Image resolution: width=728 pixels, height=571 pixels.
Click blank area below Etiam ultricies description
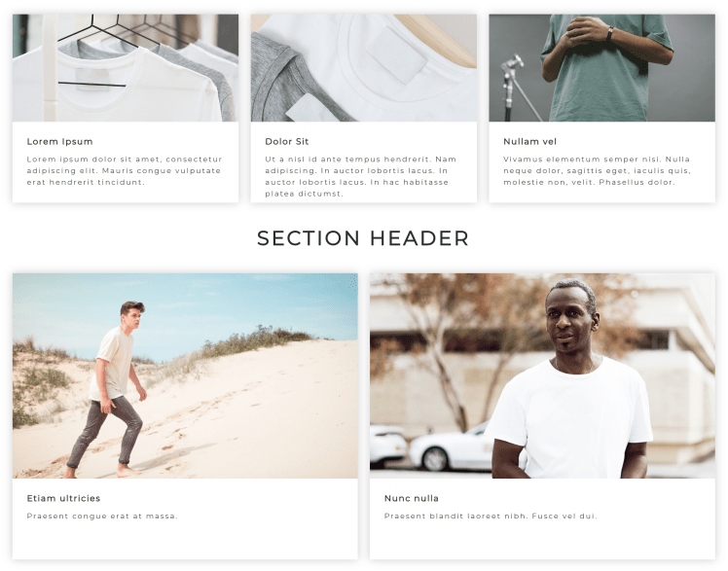[x=185, y=541]
